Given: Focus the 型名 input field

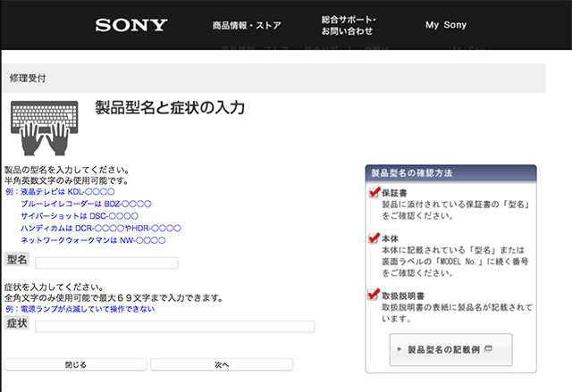Looking at the screenshot, I should [x=106, y=263].
